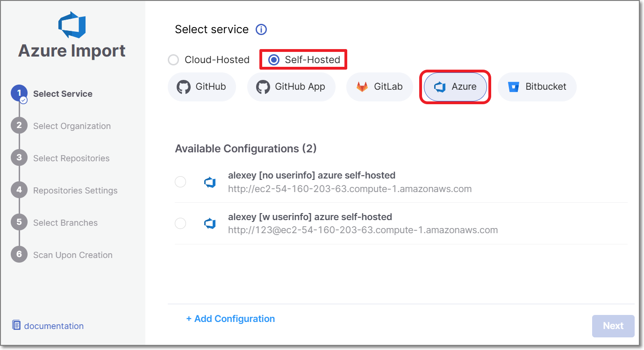Select the GitHub service chip
The width and height of the screenshot is (644, 350).
point(201,87)
